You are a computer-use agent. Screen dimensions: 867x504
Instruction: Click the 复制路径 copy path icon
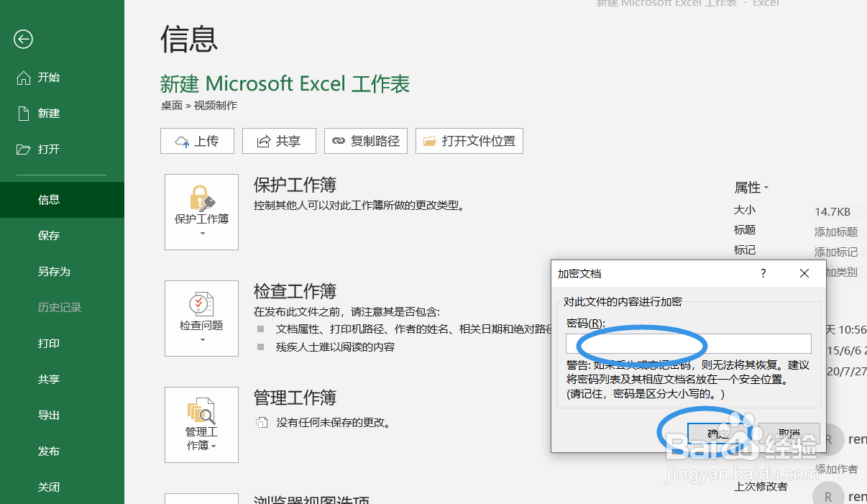point(339,140)
